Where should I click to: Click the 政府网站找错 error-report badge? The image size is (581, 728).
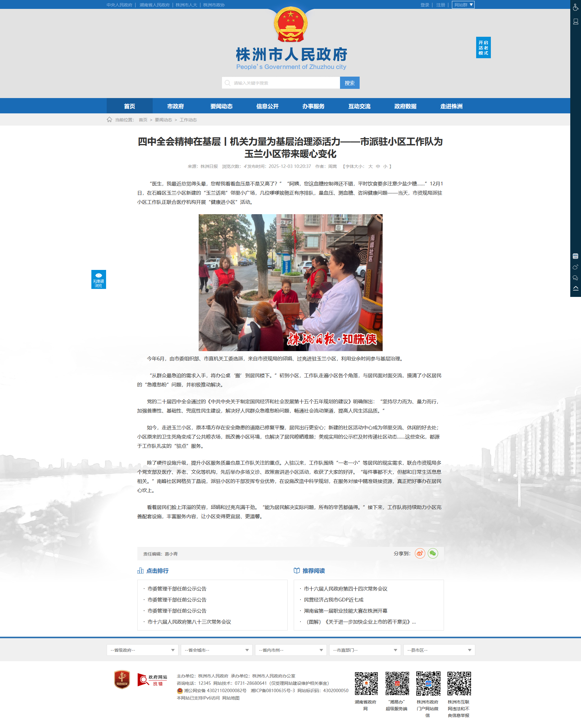coord(152,680)
